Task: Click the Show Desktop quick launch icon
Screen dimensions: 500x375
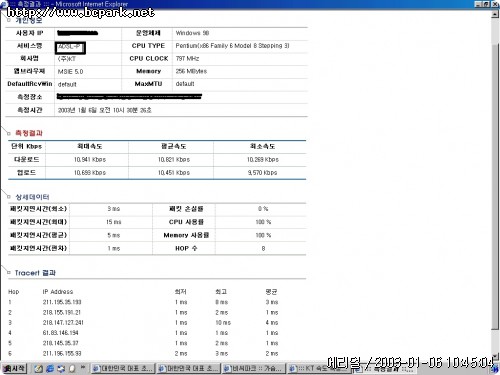Action: (61, 369)
